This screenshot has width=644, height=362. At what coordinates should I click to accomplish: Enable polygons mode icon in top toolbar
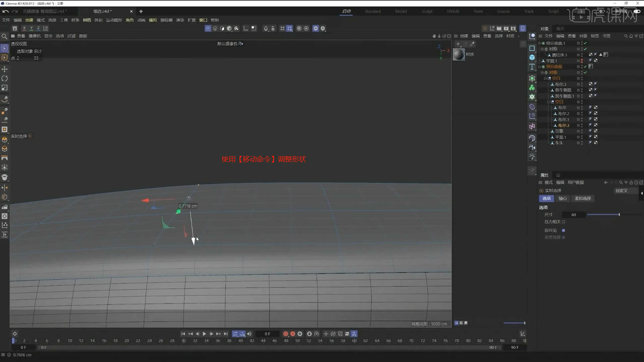click(222, 28)
